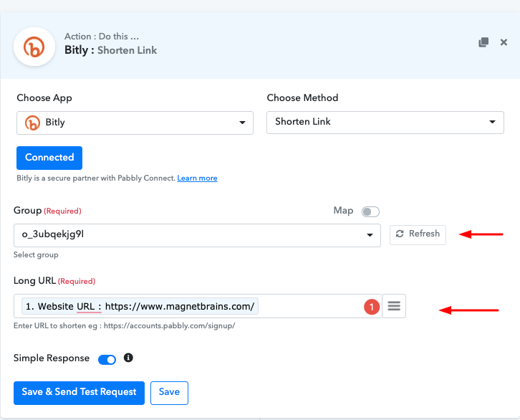Click the Connected button
This screenshot has height=420, width=520.
point(49,158)
